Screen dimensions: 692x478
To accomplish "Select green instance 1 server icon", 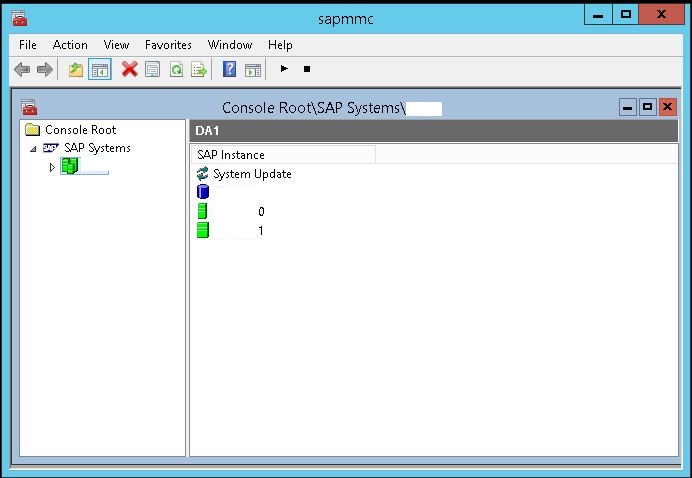I will click(203, 230).
